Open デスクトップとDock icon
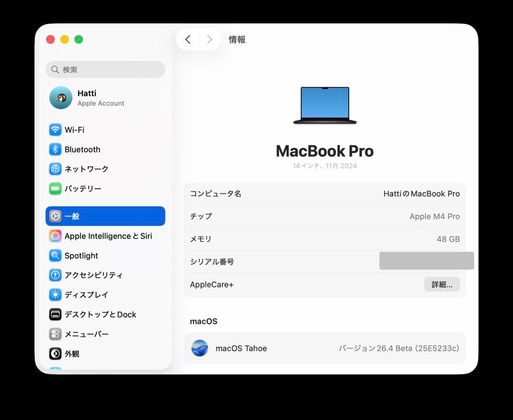Viewport: 513px width, 420px height. 55,315
